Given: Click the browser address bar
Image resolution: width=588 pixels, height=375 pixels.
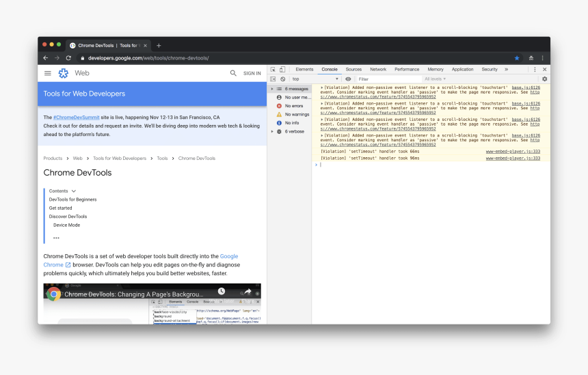Looking at the screenshot, I should [x=293, y=58].
